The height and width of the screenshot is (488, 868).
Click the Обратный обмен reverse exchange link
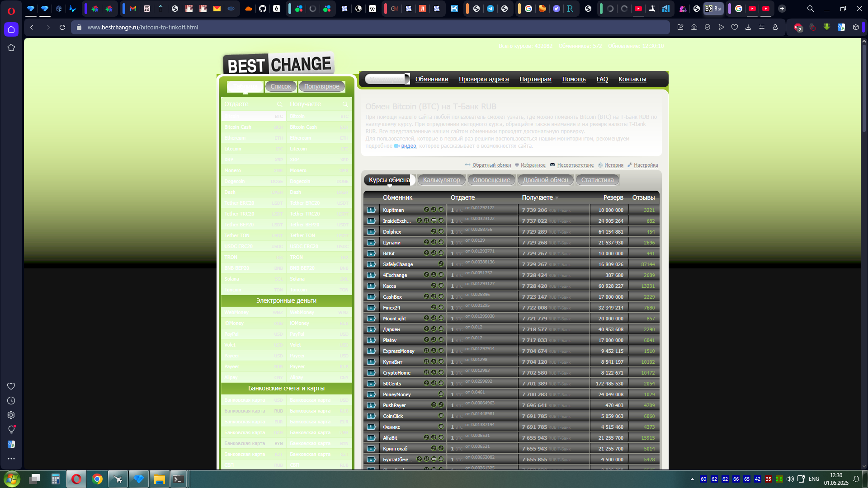(x=491, y=165)
